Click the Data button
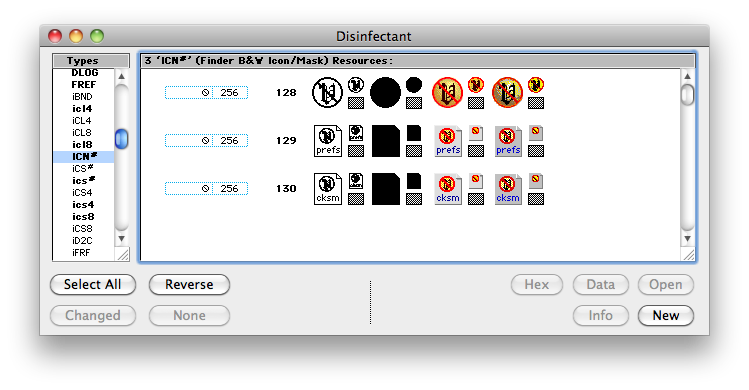The image size is (749, 390). [600, 284]
